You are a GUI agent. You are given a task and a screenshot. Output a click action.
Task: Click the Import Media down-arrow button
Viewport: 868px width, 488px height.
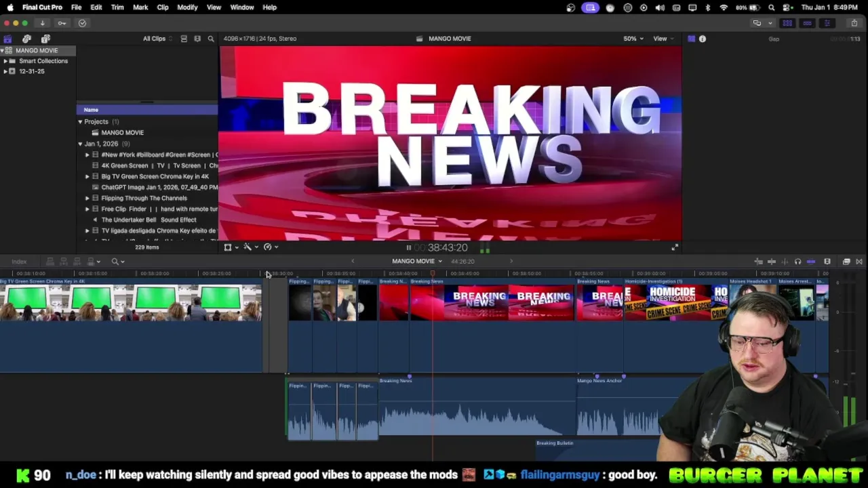[42, 23]
